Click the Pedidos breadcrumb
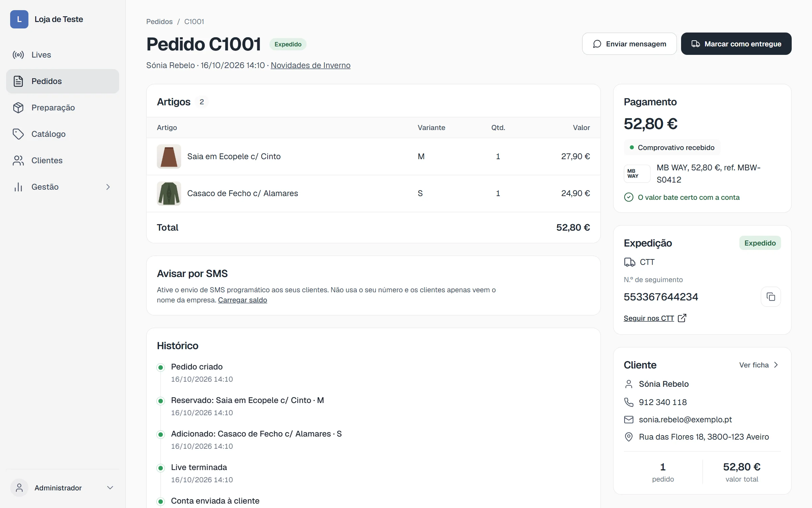 (x=159, y=22)
